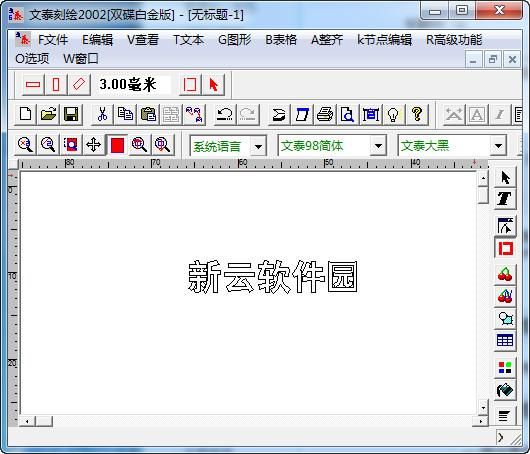Open print preview magnifier-page icon
This screenshot has height=454, width=530.
pos(347,114)
